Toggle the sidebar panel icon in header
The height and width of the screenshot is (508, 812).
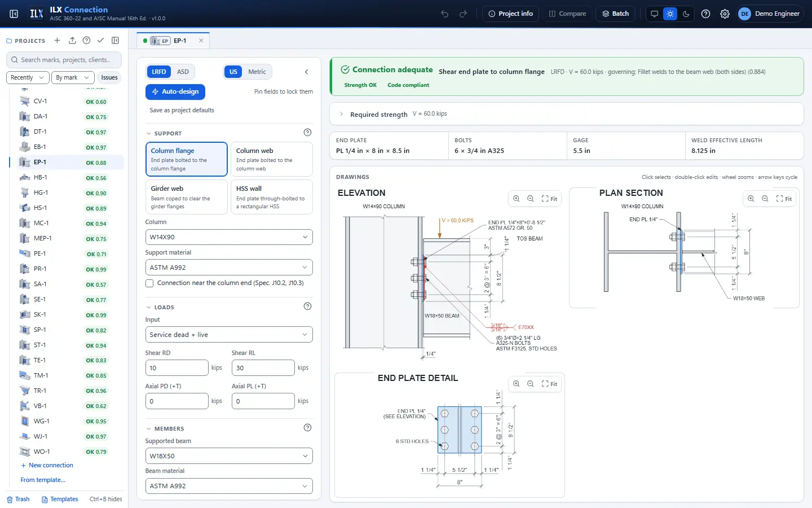14,14
